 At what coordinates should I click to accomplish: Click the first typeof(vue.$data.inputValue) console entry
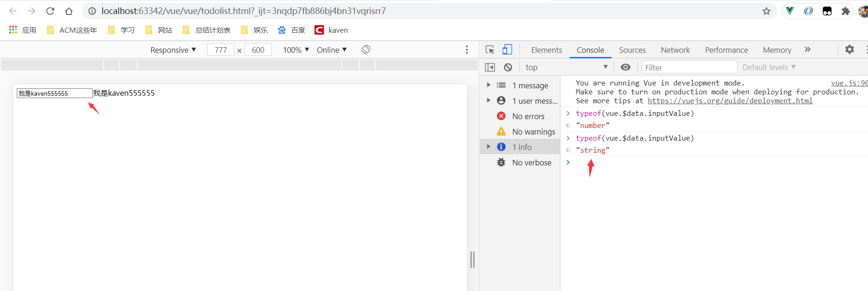click(x=635, y=114)
